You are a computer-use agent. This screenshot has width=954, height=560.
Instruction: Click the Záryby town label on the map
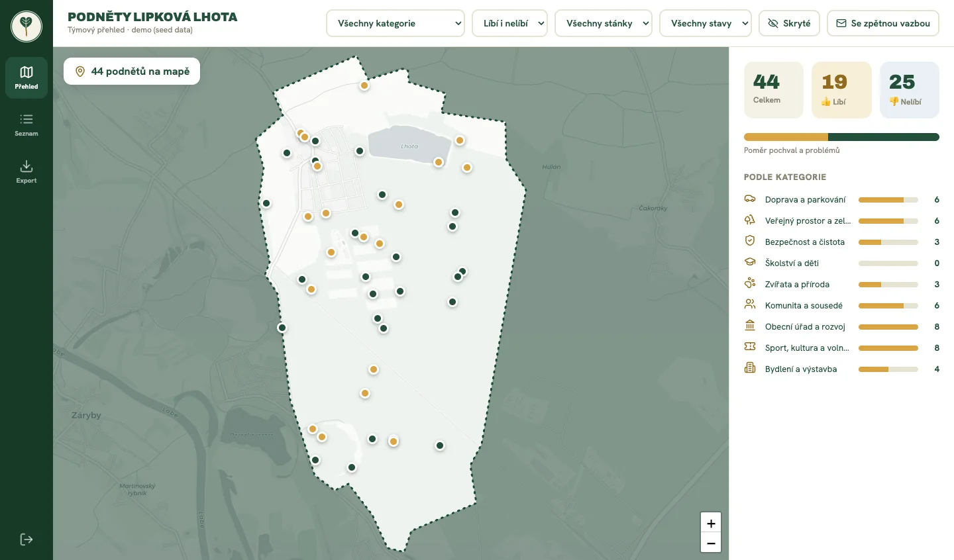(86, 416)
